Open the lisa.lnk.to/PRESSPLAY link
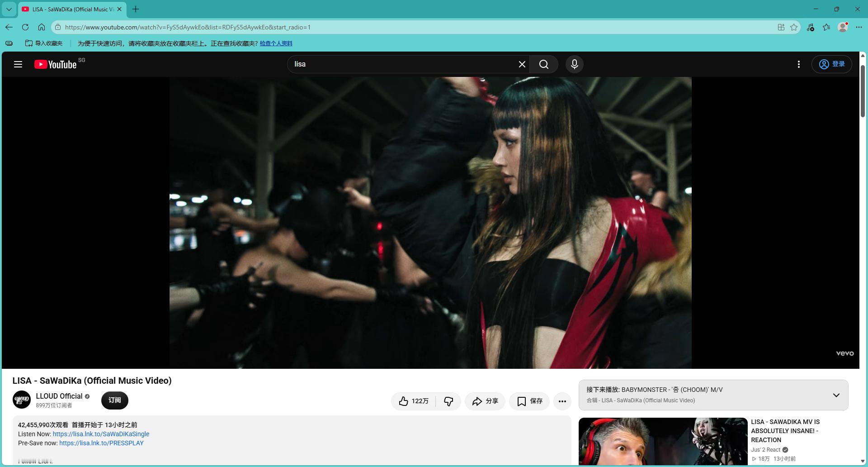The image size is (868, 467). pos(101,443)
